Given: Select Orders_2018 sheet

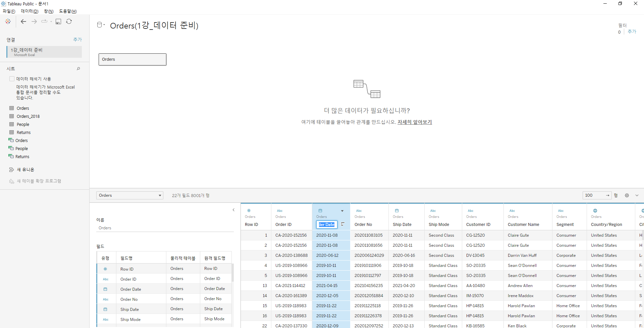Looking at the screenshot, I should pos(28,116).
